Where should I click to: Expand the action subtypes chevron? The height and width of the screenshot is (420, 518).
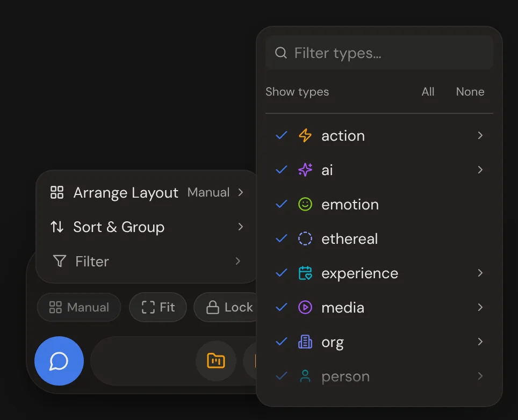click(480, 135)
